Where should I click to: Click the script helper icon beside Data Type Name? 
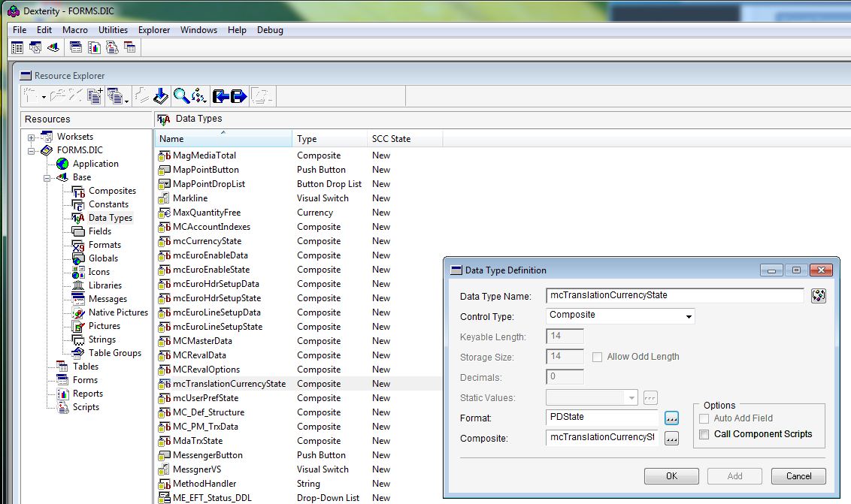click(x=820, y=295)
